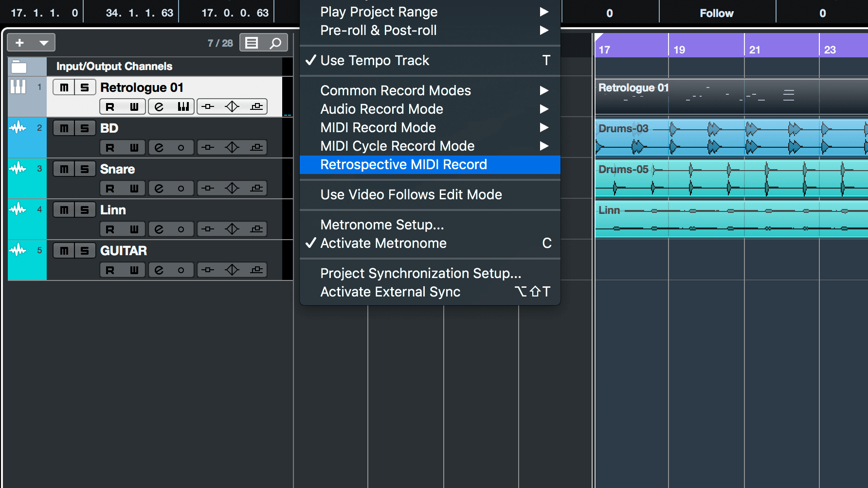Viewport: 868px width, 488px height.
Task: Mute the Retrologue 01 track
Action: coord(64,87)
